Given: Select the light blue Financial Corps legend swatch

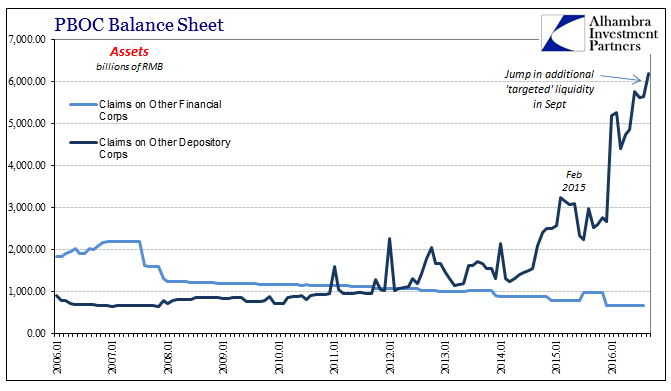Looking at the screenshot, I should [83, 104].
